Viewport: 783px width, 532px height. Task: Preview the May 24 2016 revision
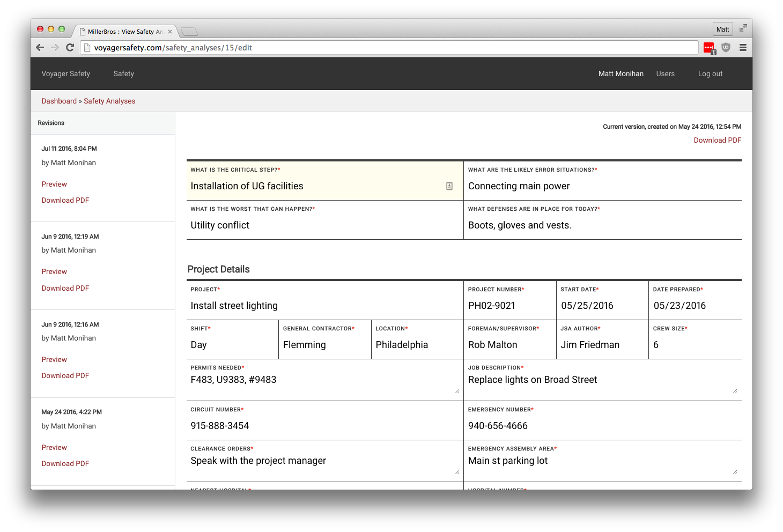click(54, 447)
